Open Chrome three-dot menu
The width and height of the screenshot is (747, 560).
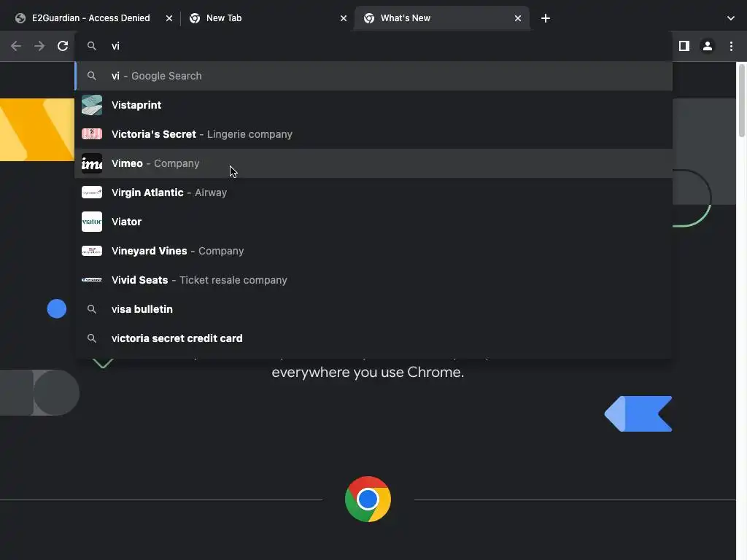tap(731, 46)
